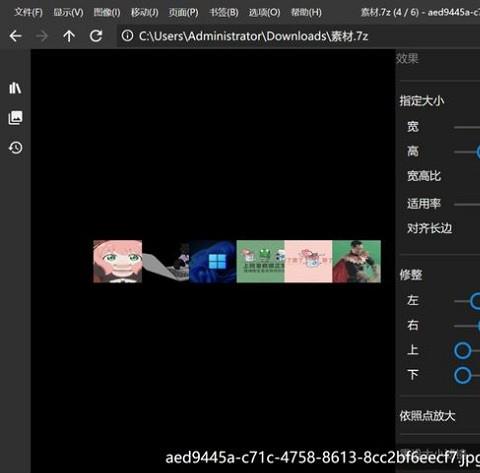Click the 指定大小 section heading

pyautogui.click(x=422, y=101)
